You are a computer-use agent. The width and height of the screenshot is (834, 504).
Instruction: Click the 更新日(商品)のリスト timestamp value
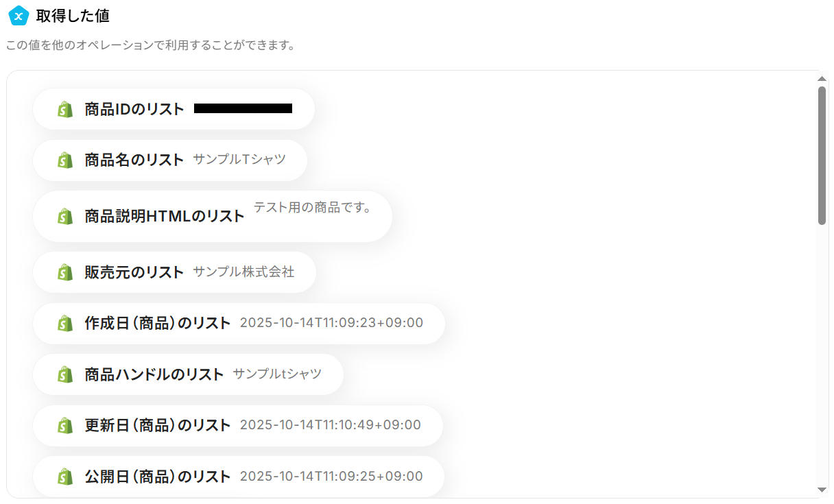click(331, 425)
